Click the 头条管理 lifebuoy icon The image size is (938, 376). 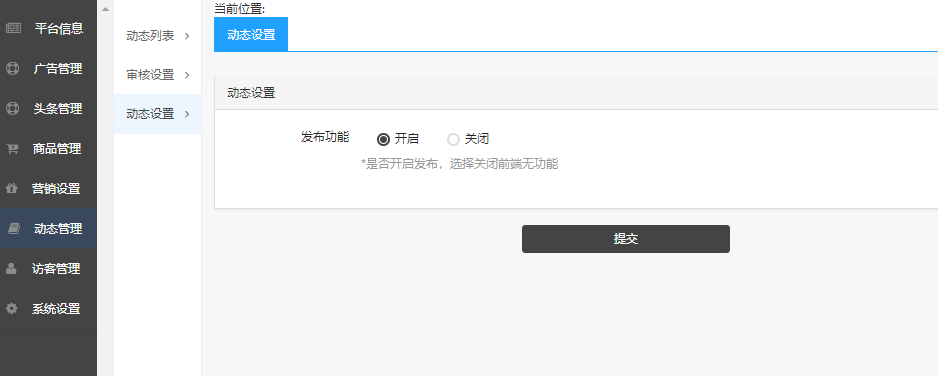pos(13,108)
